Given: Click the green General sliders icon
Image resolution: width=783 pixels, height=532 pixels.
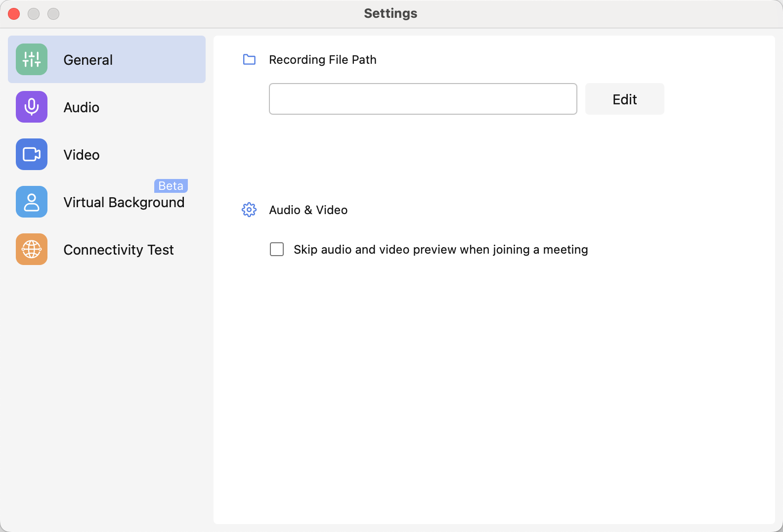Looking at the screenshot, I should (32, 59).
